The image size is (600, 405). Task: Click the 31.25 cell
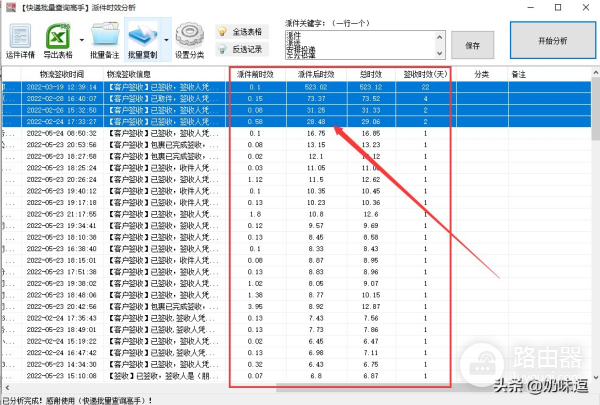[316, 110]
